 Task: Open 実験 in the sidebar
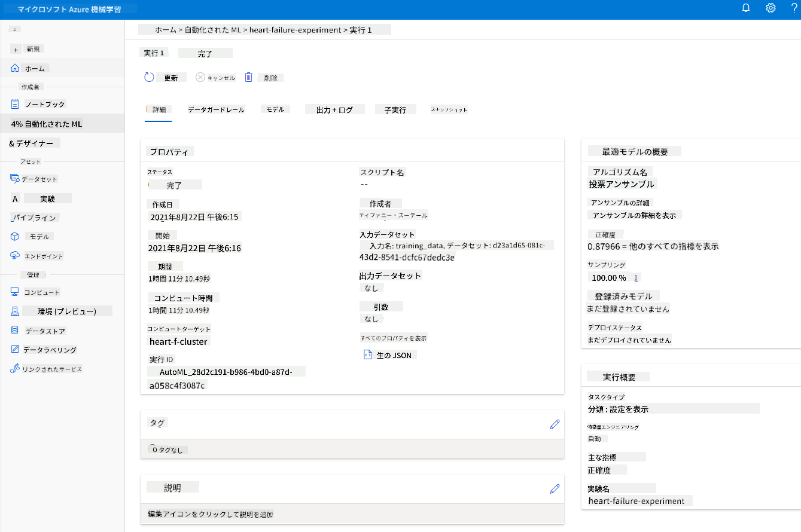pos(42,198)
